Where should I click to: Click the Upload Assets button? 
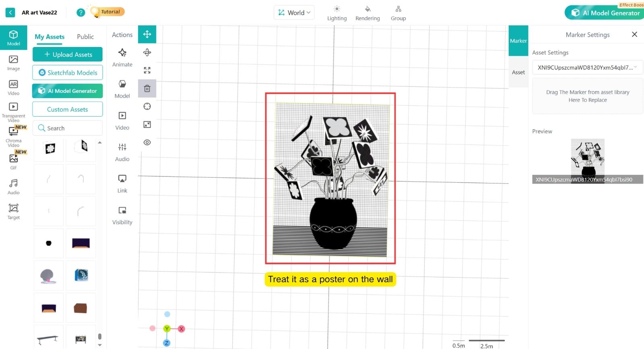coord(68,55)
